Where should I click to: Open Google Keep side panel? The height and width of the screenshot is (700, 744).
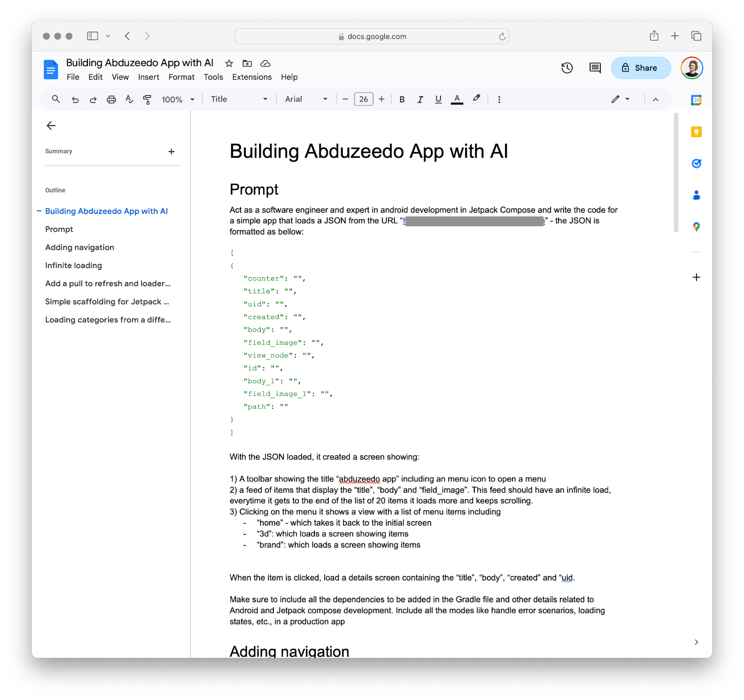pos(696,132)
